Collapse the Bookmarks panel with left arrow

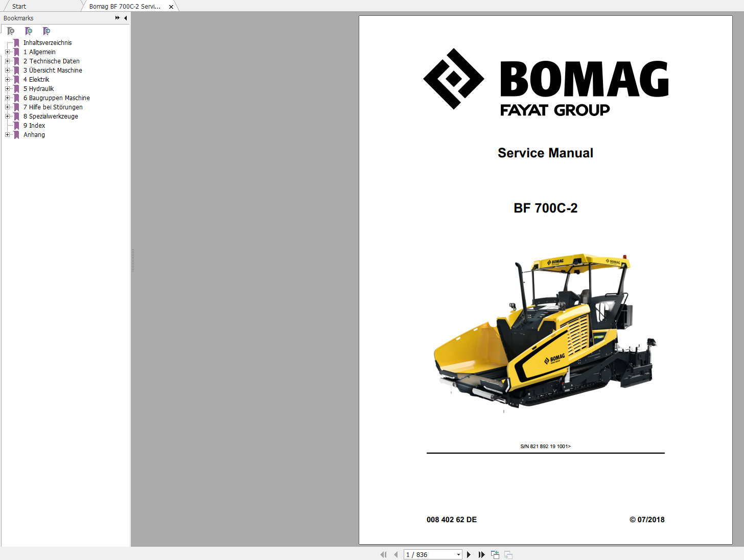(126, 18)
